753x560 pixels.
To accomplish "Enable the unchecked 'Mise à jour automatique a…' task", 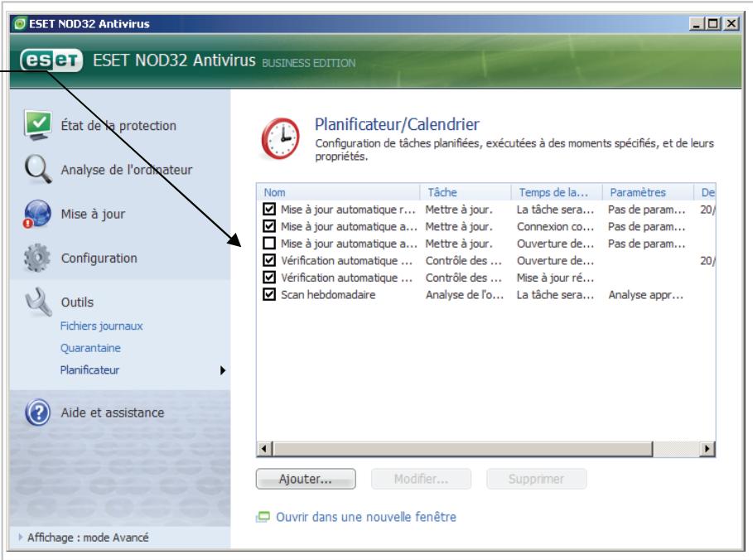I will coord(269,243).
